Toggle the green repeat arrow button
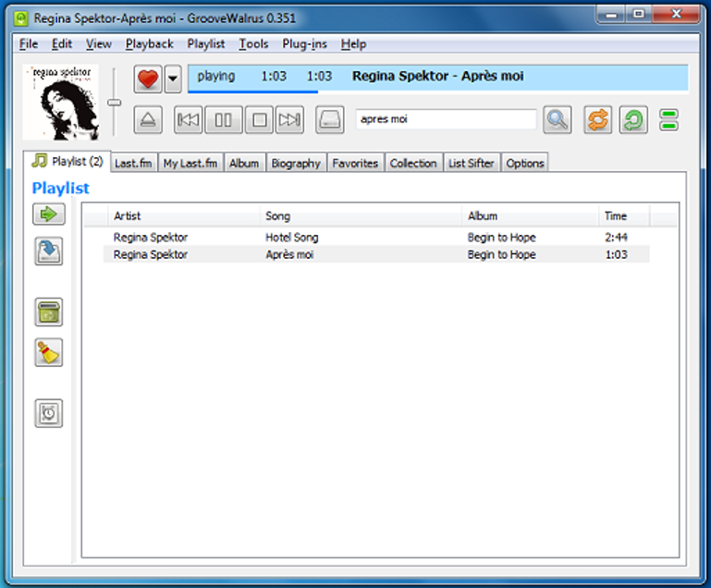The image size is (711, 588). click(633, 119)
